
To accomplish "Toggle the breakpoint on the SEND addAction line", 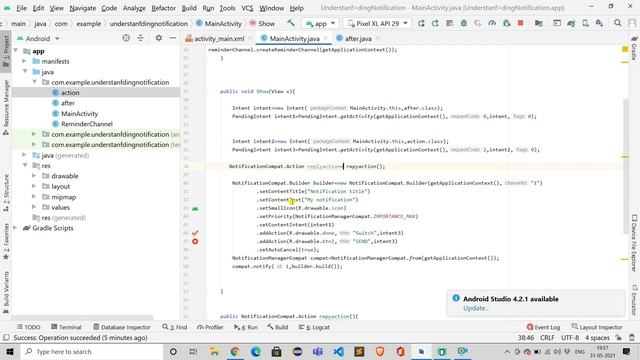I will coord(195,241).
